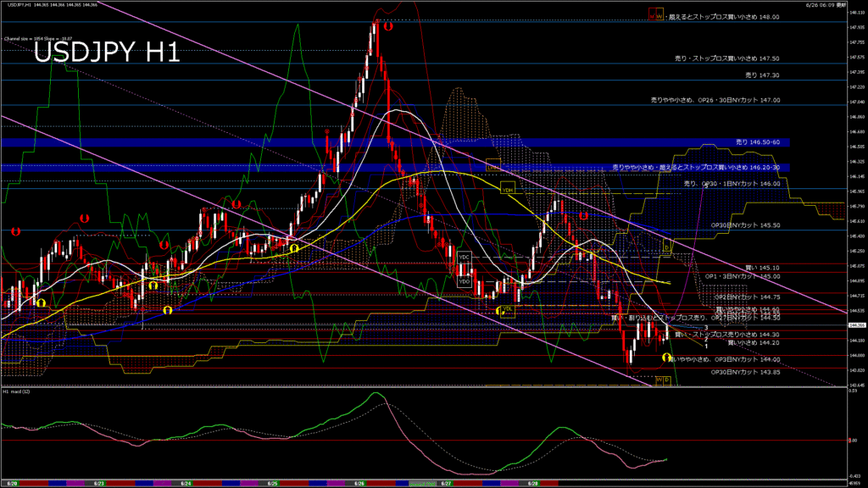Select the 売り 146.50-60 zone label

coord(757,142)
